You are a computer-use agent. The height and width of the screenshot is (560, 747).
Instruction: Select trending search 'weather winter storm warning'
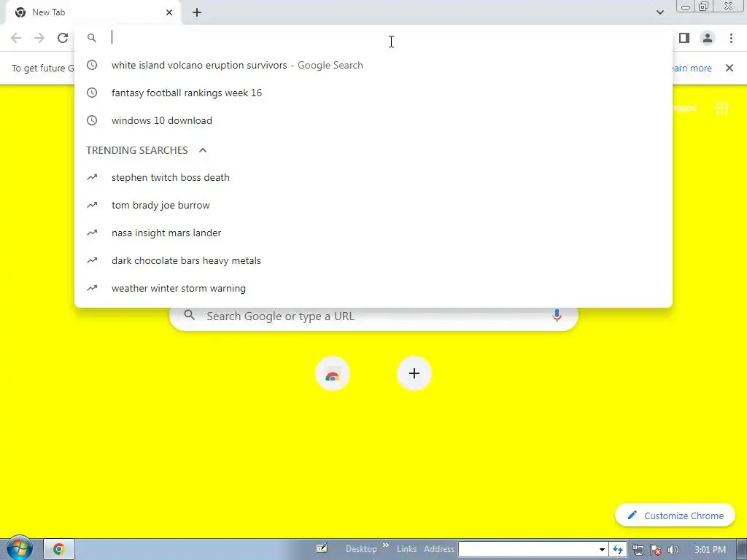tap(373, 288)
